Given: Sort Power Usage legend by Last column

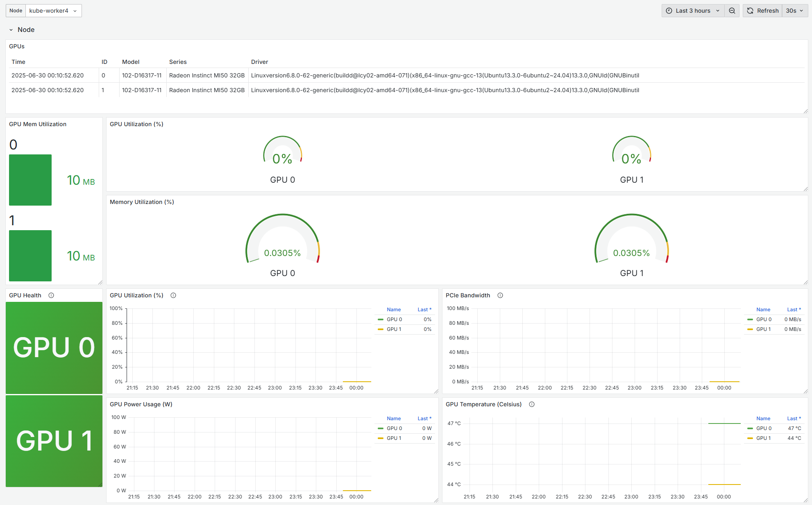Looking at the screenshot, I should pyautogui.click(x=424, y=419).
